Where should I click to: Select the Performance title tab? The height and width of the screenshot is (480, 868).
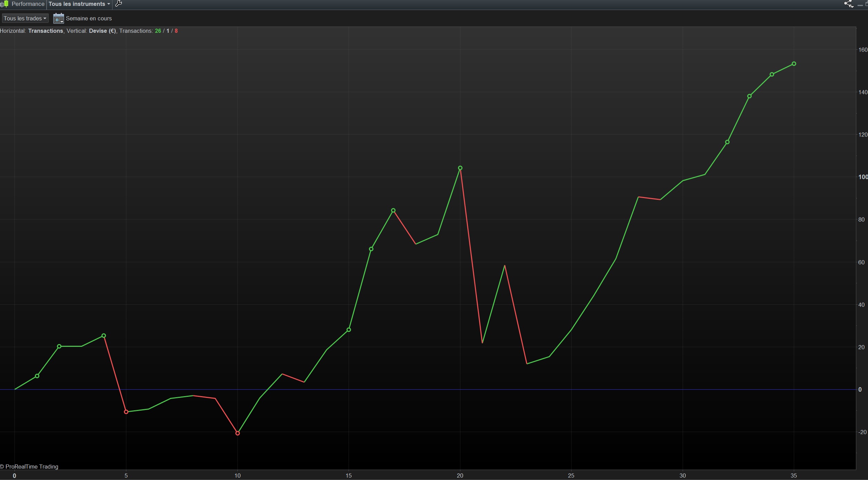coord(28,4)
